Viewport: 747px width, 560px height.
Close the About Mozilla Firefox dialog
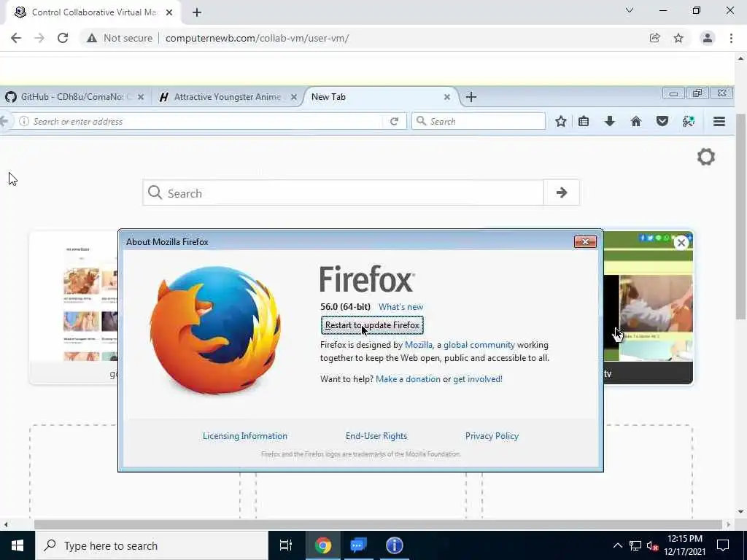(585, 242)
